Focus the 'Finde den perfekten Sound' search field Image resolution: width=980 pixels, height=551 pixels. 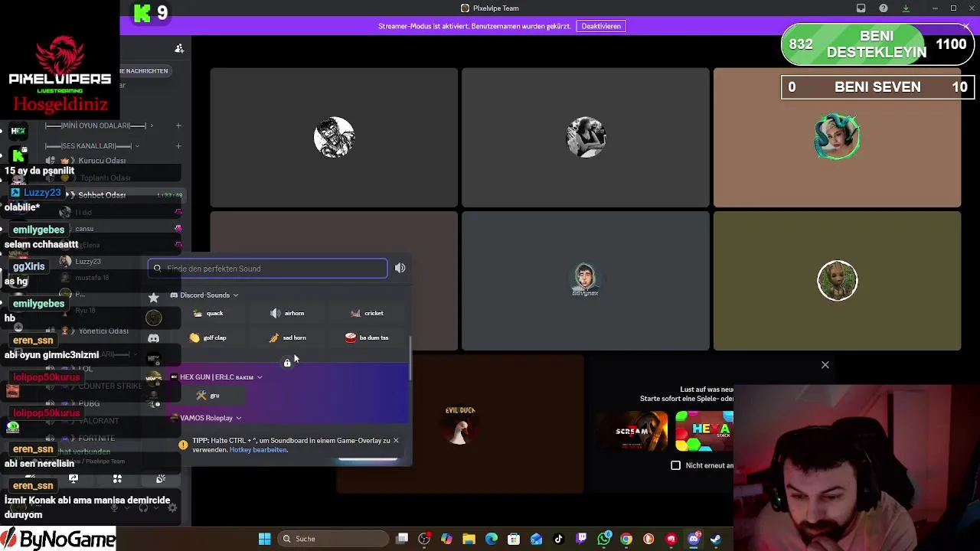[x=267, y=269]
